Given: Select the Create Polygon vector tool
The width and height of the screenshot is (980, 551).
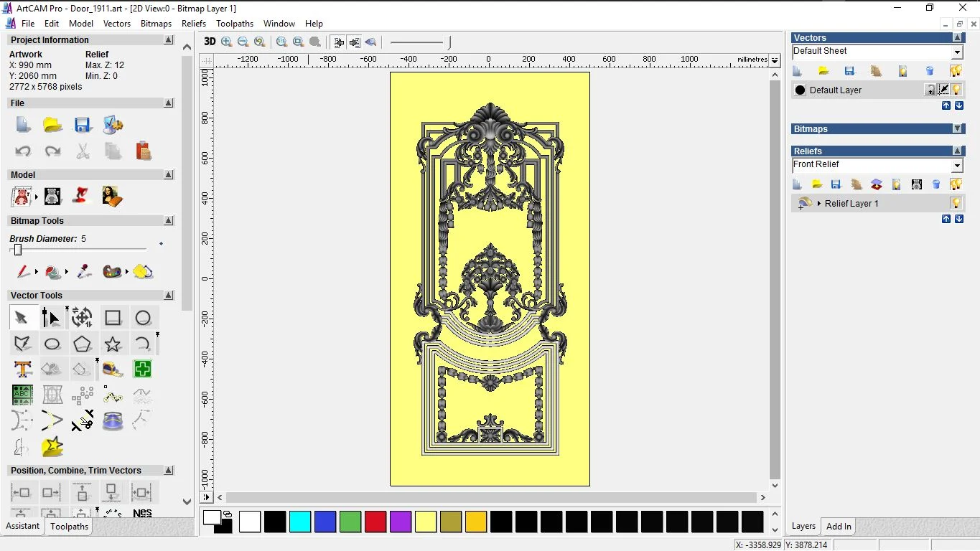Looking at the screenshot, I should (x=83, y=344).
